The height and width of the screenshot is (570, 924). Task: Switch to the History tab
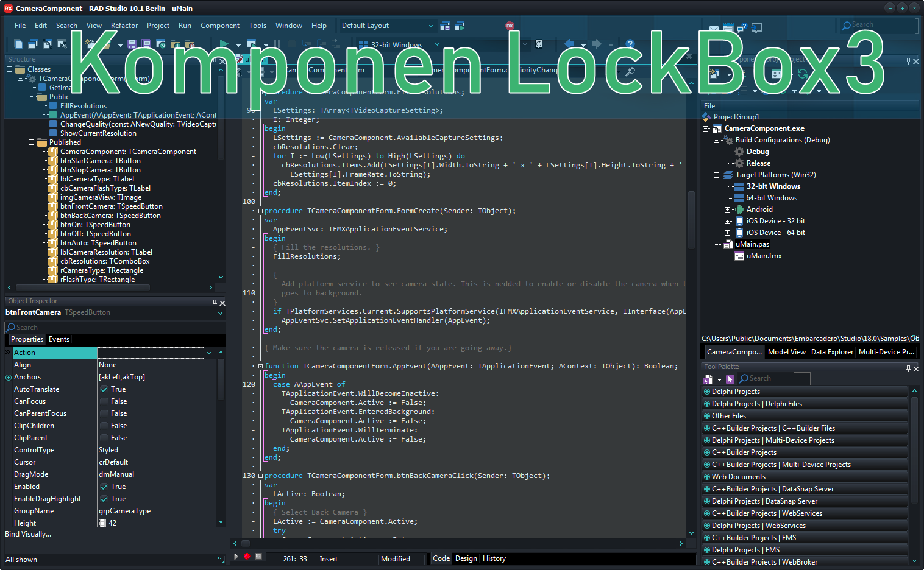(494, 558)
